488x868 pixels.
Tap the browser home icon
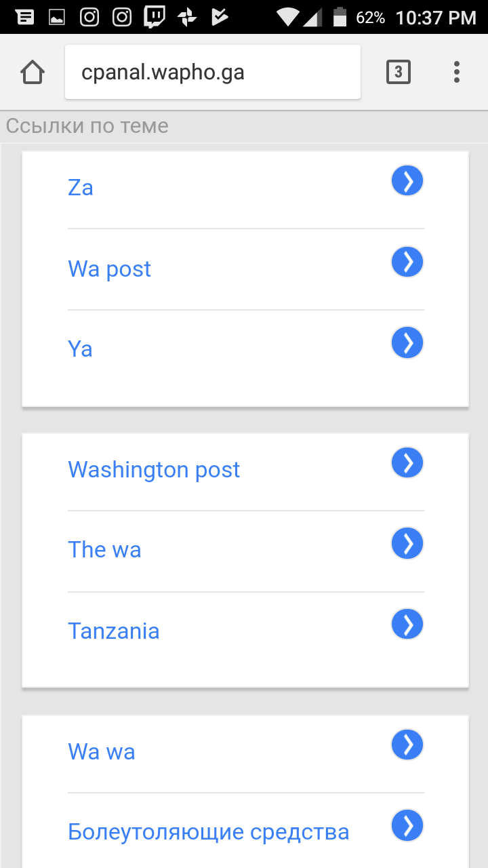pos(33,72)
